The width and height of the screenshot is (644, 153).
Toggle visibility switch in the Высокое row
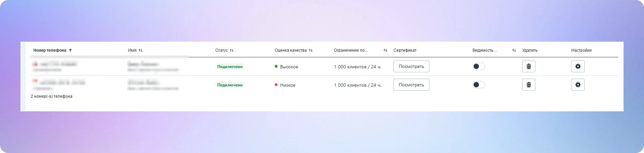pyautogui.click(x=478, y=66)
